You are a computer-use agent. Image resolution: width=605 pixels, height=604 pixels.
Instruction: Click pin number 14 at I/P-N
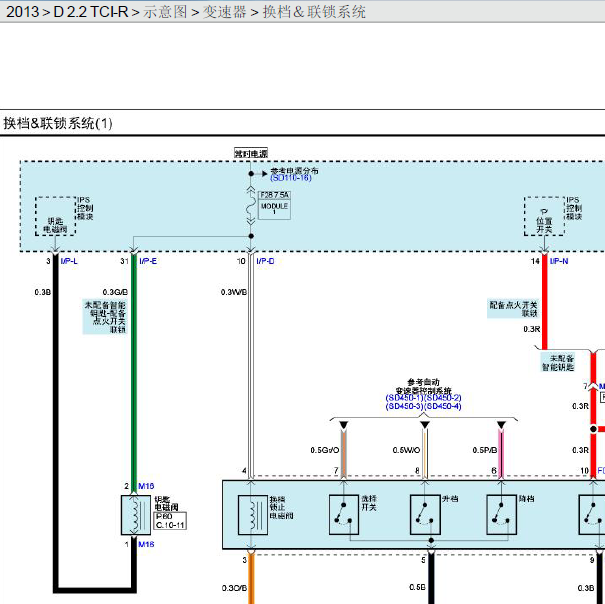(x=535, y=261)
